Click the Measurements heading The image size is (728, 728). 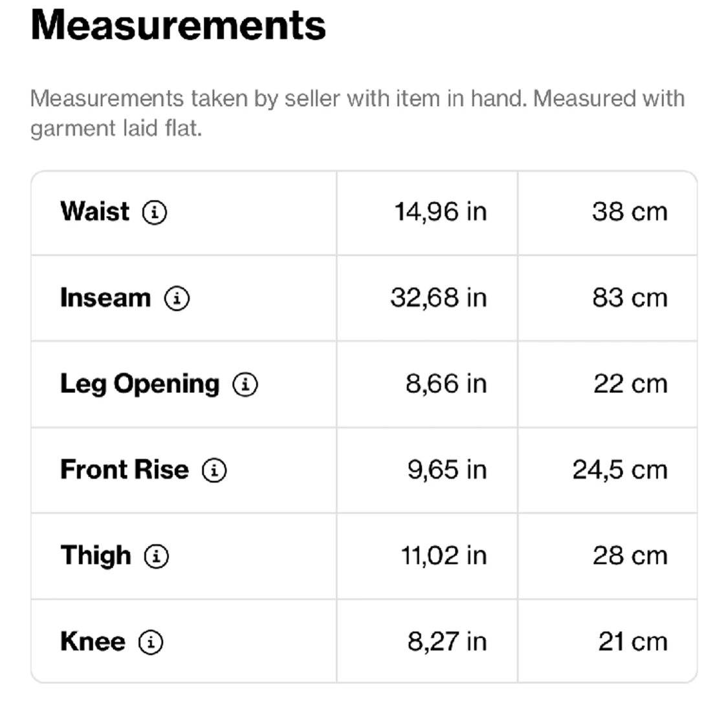point(179,25)
